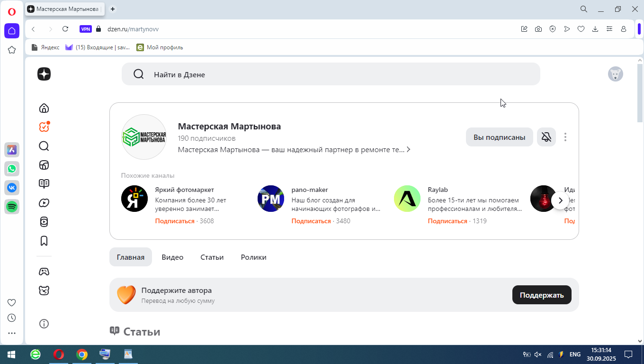The height and width of the screenshot is (364, 644).
Task: Click the Dzen star logo
Action: point(44,74)
